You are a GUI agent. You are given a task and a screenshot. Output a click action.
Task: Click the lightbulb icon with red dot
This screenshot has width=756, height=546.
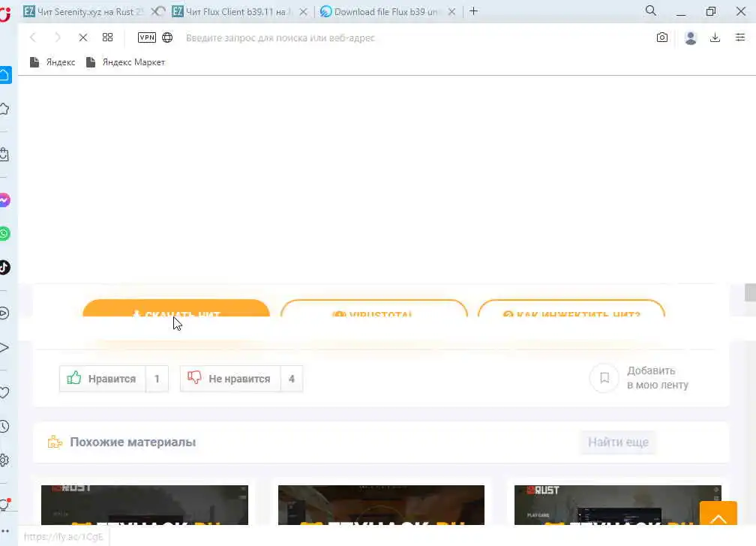[x=4, y=505]
